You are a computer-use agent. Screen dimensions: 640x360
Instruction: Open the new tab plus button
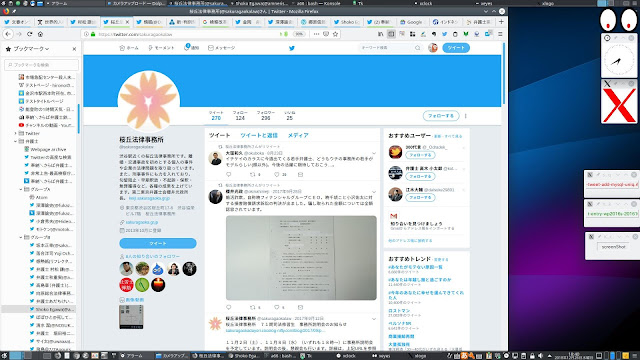point(501,22)
